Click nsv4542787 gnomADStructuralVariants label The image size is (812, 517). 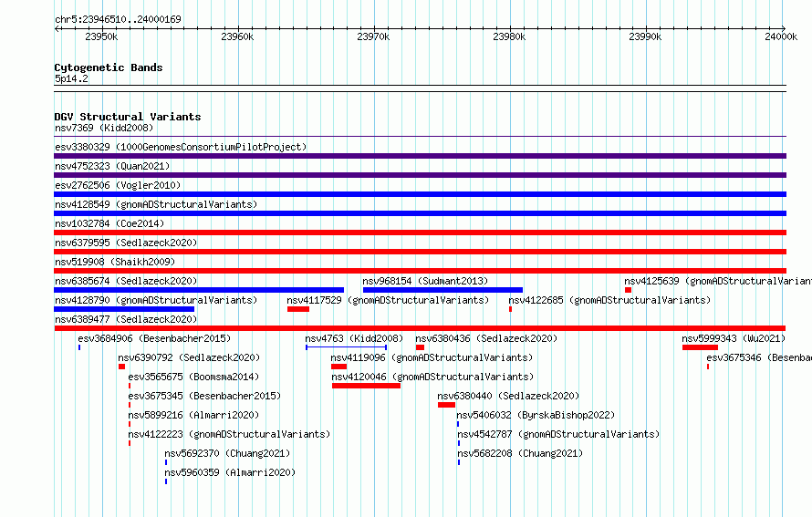pos(558,434)
